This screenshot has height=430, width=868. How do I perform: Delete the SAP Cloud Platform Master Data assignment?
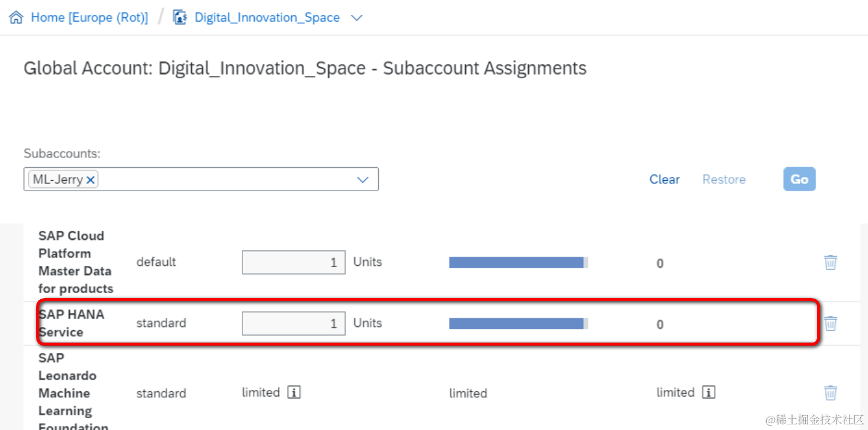(x=830, y=262)
